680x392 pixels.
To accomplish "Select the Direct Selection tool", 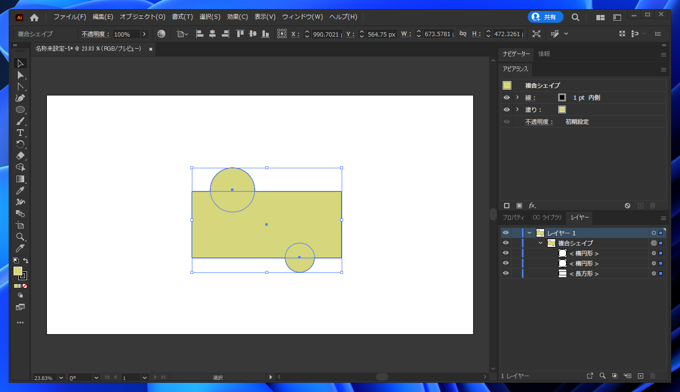I will [x=20, y=75].
